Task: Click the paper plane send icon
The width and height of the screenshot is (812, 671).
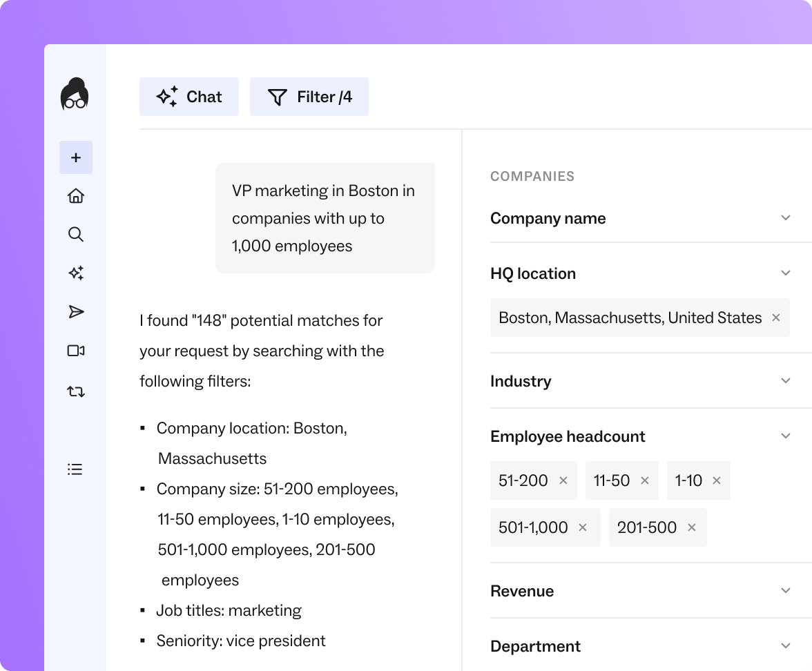Action: pos(76,312)
